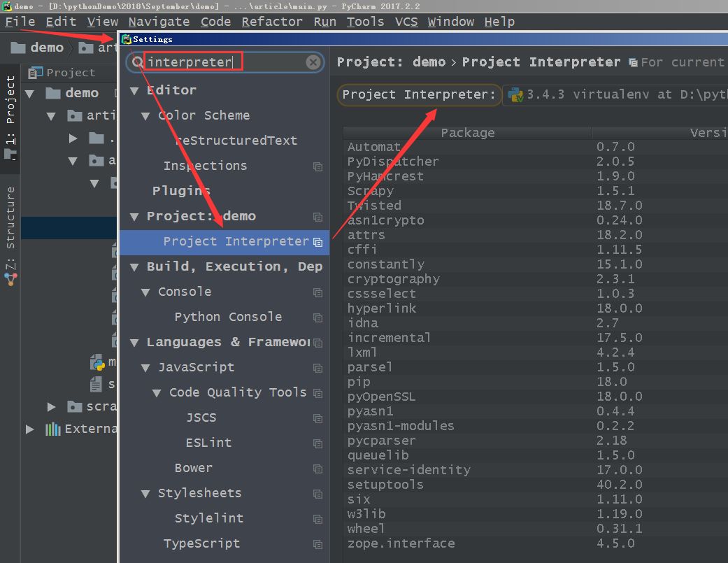Viewport: 728px width, 563px height.
Task: Open the File menu
Action: click(x=20, y=22)
